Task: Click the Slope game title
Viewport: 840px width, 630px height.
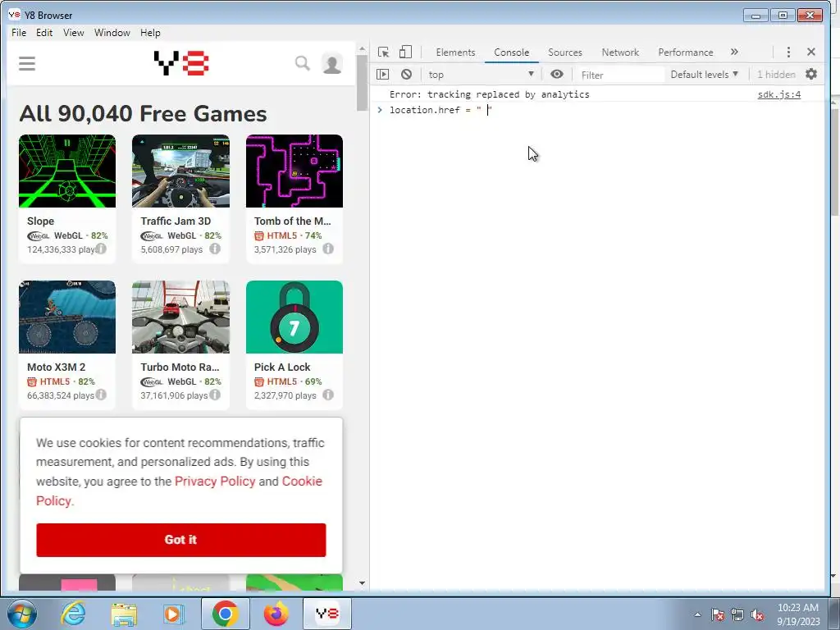Action: [x=41, y=221]
